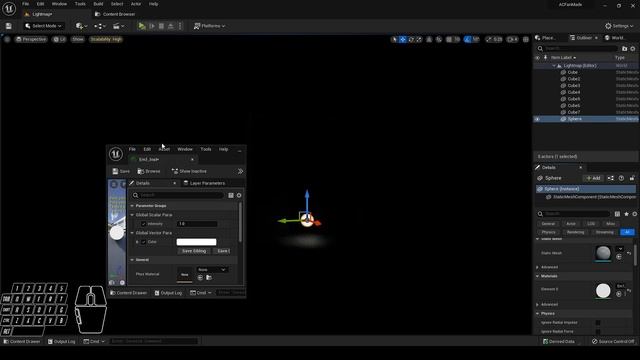Viewport: 640px width, 360px height.
Task: Select StaticMeshComponent in the component list
Action: tap(591, 197)
